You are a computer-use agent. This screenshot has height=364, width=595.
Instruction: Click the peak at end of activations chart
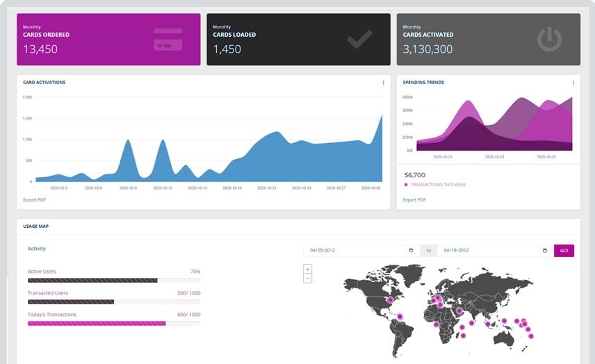pos(381,118)
